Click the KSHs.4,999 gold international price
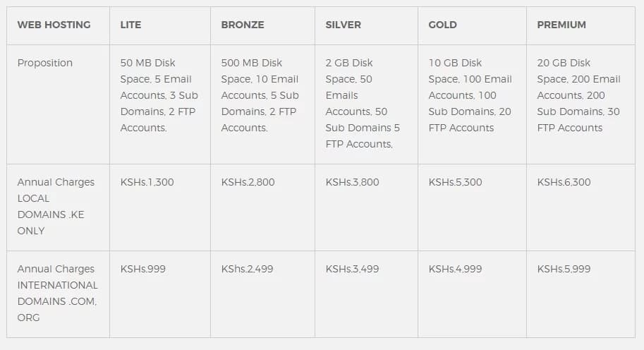The width and height of the screenshot is (644, 350). [455, 269]
